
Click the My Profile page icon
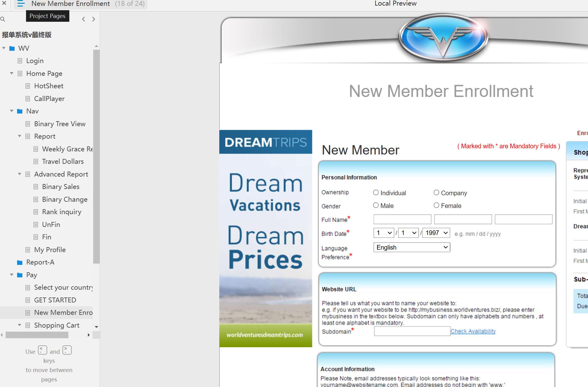[x=28, y=250]
